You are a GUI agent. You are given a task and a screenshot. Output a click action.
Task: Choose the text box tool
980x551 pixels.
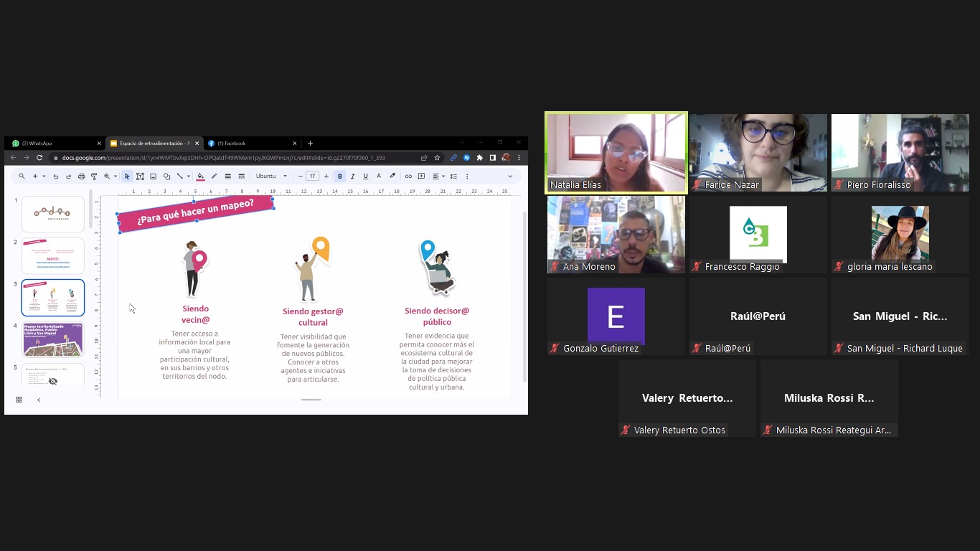[x=140, y=176]
